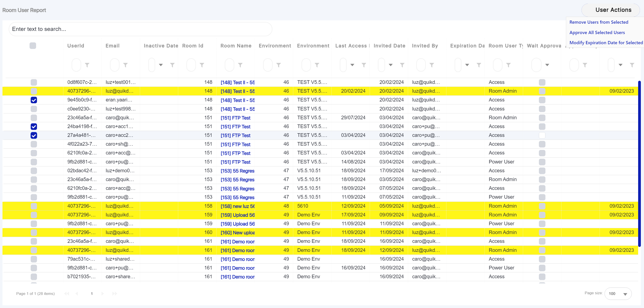The height and width of the screenshot is (308, 644).
Task: Open the Last Access column filter icon
Action: [364, 65]
